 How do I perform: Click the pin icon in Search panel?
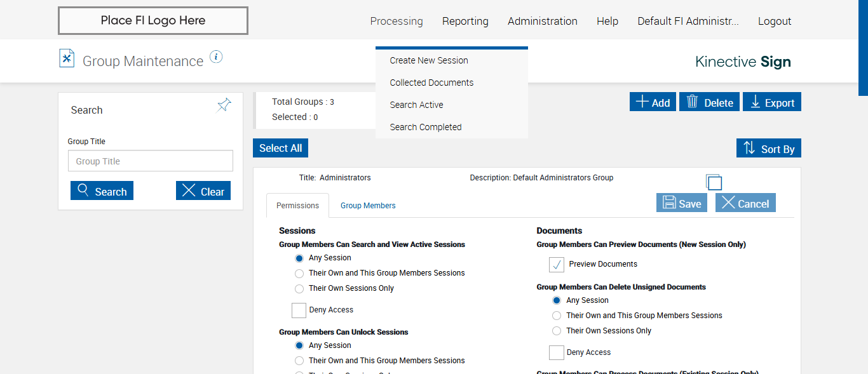(x=224, y=105)
